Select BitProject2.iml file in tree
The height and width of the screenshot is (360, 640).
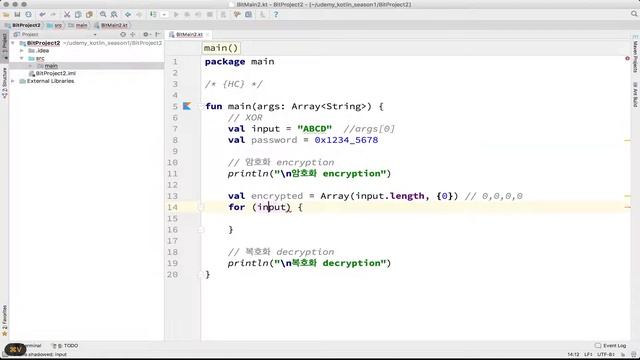pyautogui.click(x=52, y=73)
